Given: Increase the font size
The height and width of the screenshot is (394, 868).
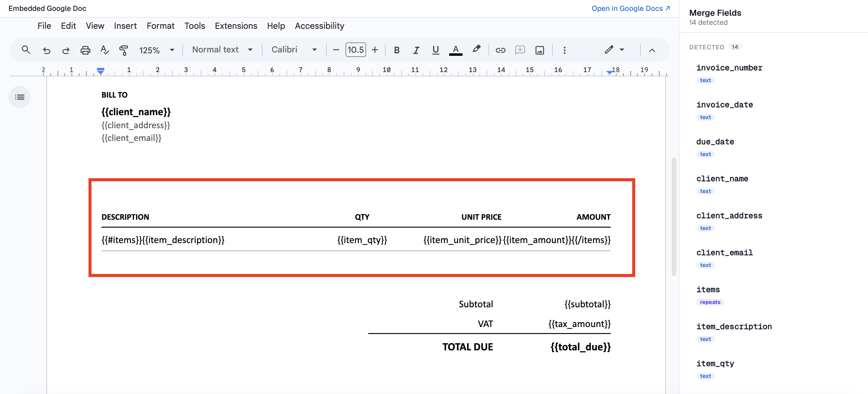Looking at the screenshot, I should (x=375, y=50).
